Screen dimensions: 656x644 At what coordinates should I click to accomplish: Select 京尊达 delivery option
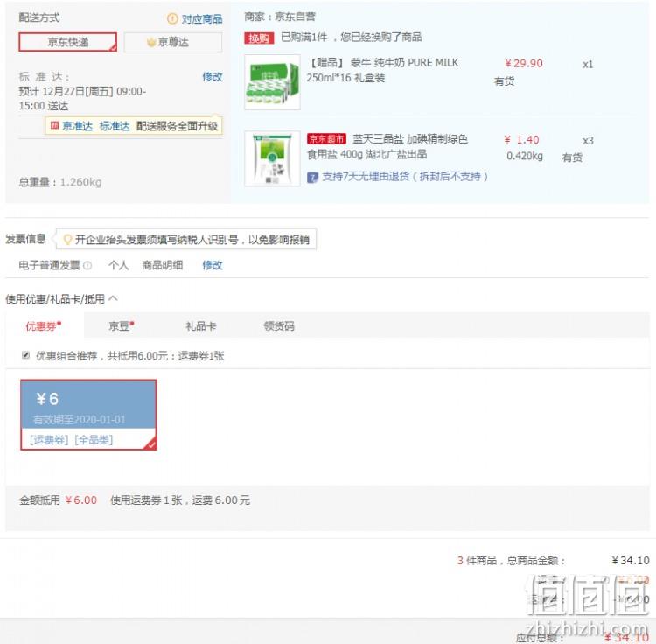[x=173, y=42]
